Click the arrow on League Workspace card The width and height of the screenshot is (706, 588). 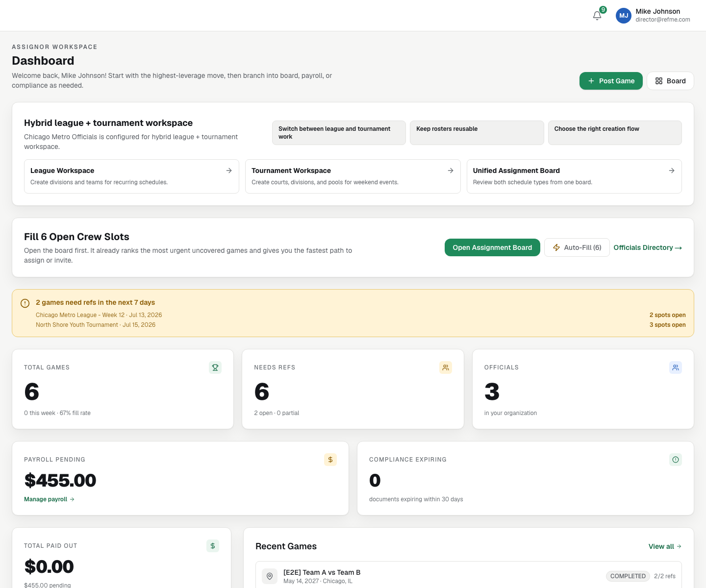tap(229, 171)
